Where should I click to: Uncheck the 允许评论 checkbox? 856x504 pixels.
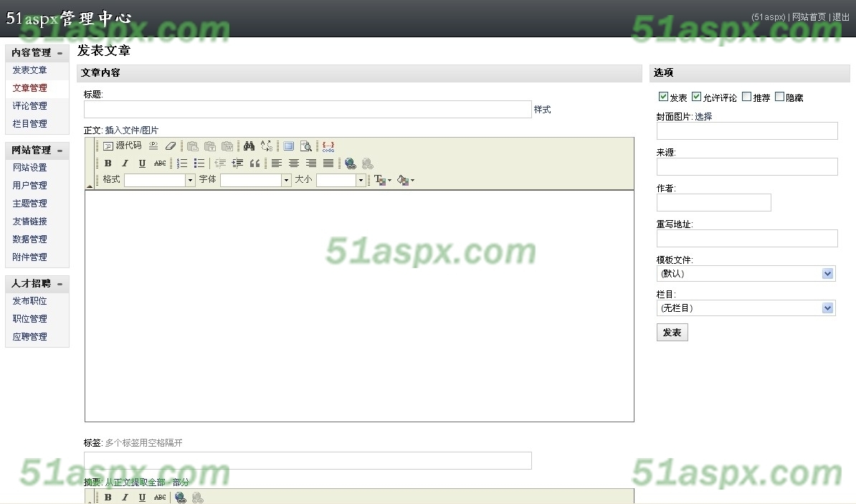[697, 97]
